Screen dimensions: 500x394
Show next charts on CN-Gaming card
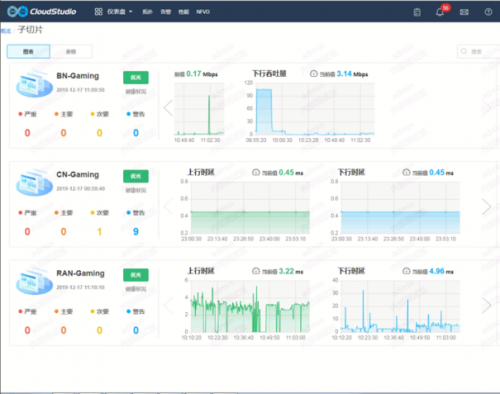487,207
